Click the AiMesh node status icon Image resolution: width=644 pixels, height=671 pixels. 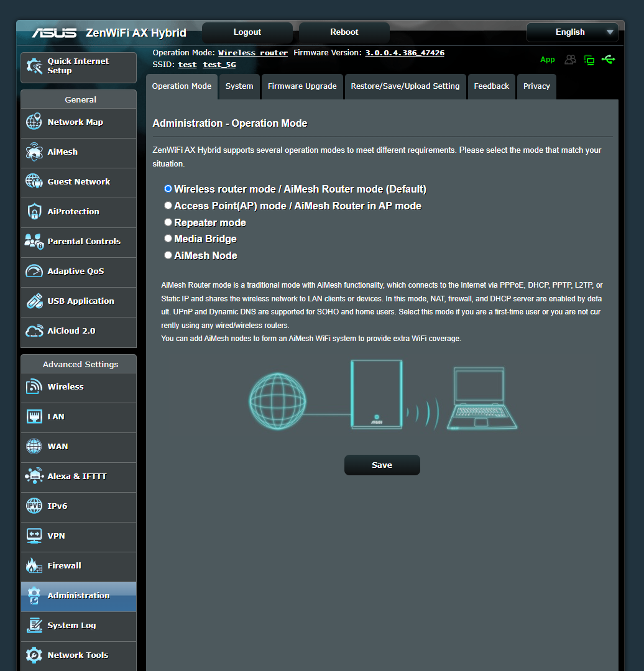(589, 60)
